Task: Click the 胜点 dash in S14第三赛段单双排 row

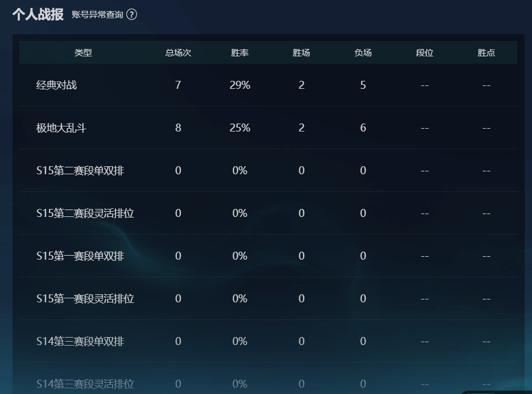Action: [486, 342]
